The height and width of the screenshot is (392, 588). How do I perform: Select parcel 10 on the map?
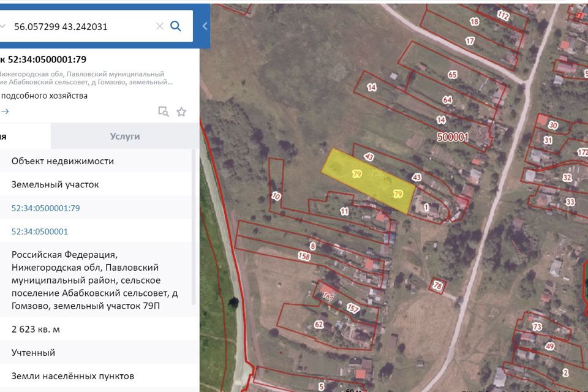coord(276,196)
